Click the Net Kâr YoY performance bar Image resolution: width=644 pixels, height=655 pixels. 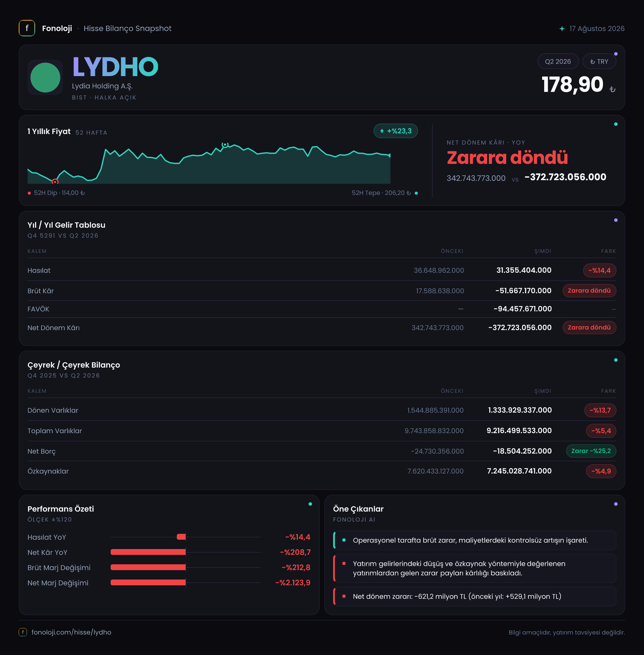[148, 552]
